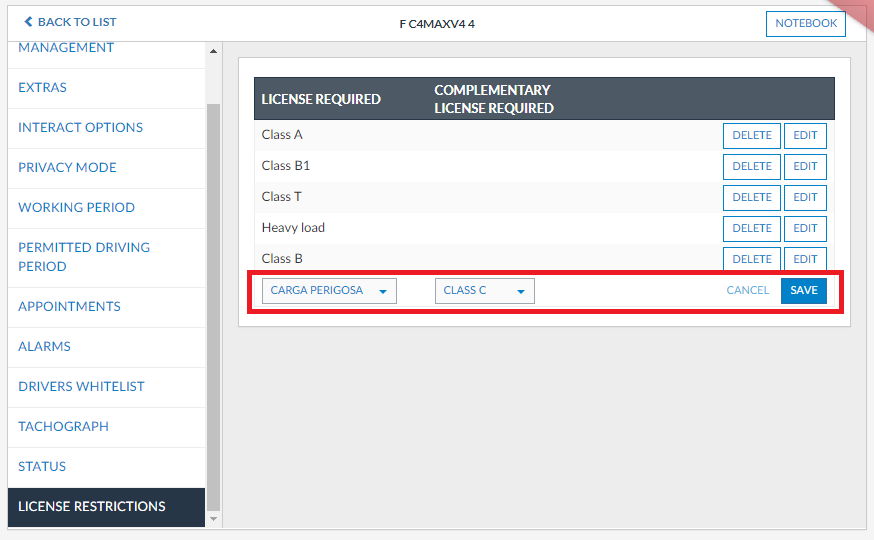
Task: Delete the Class B license row
Action: point(751,259)
